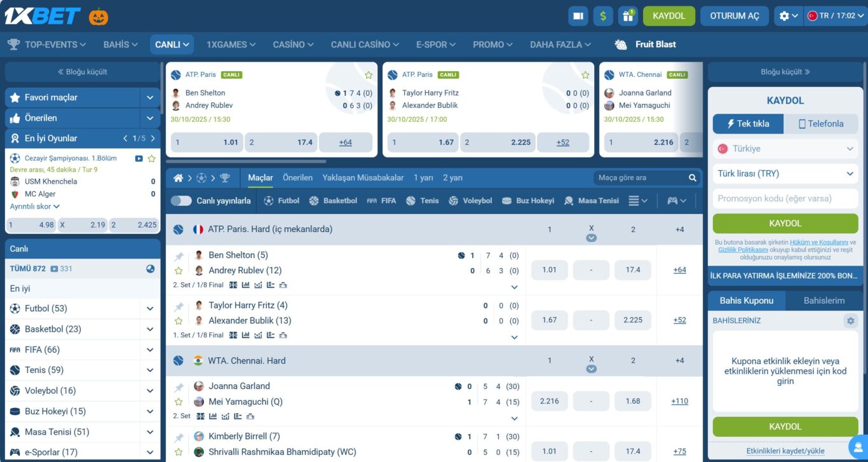Toggle the Canlı yayınlarla switch
This screenshot has height=462, width=868.
click(x=181, y=201)
